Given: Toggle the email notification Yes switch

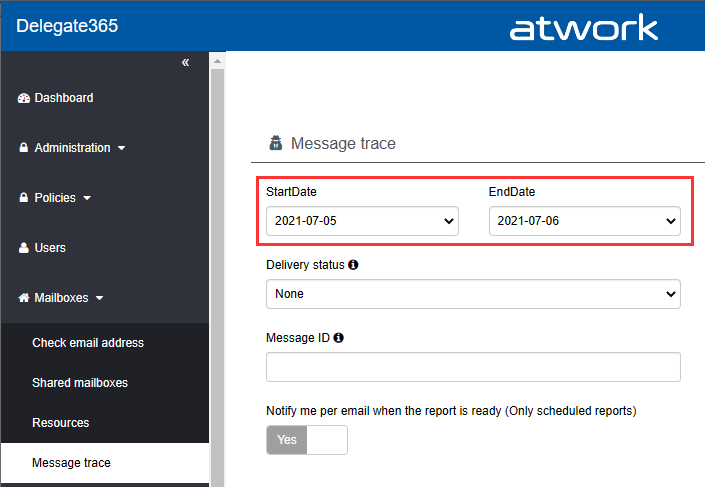Looking at the screenshot, I should point(307,440).
